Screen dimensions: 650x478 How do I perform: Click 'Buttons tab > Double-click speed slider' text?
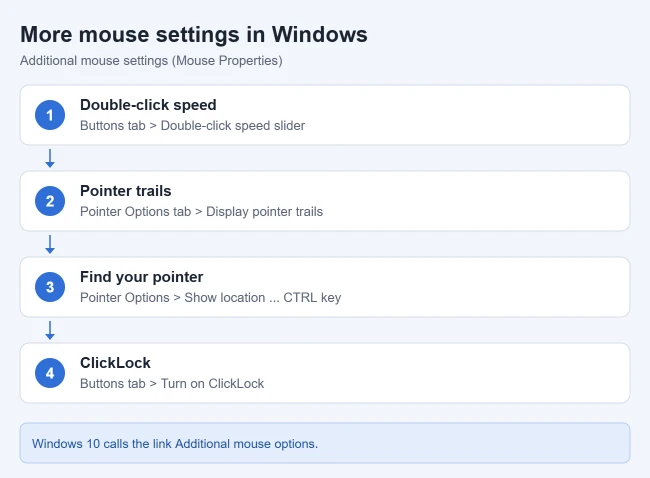pyautogui.click(x=192, y=126)
